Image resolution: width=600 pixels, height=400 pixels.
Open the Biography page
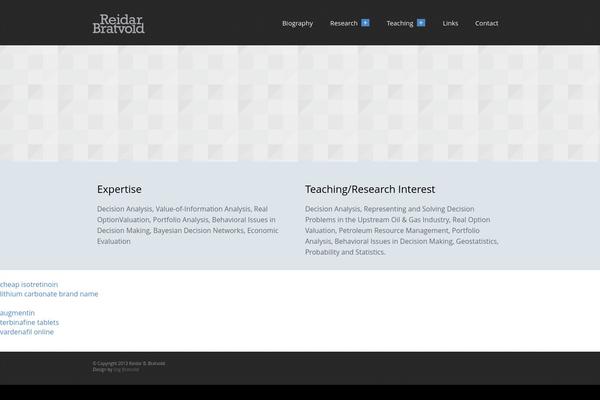(297, 23)
